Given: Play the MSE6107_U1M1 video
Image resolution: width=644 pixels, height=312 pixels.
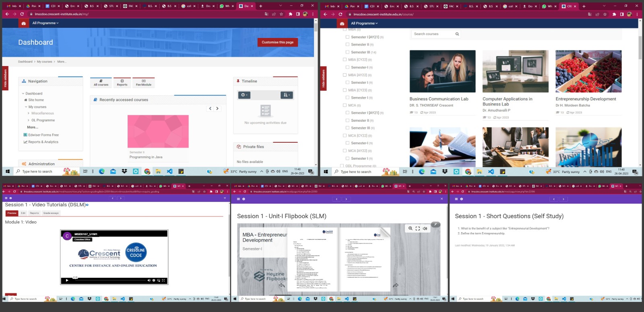Looking at the screenshot, I should (67, 280).
